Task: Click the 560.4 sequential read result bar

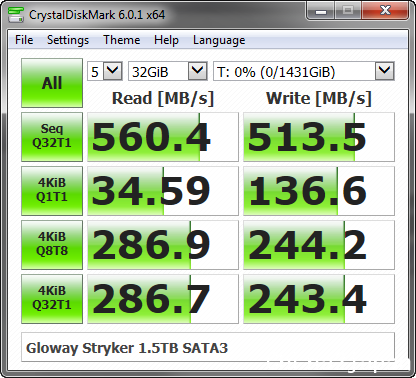Action: coord(163,137)
